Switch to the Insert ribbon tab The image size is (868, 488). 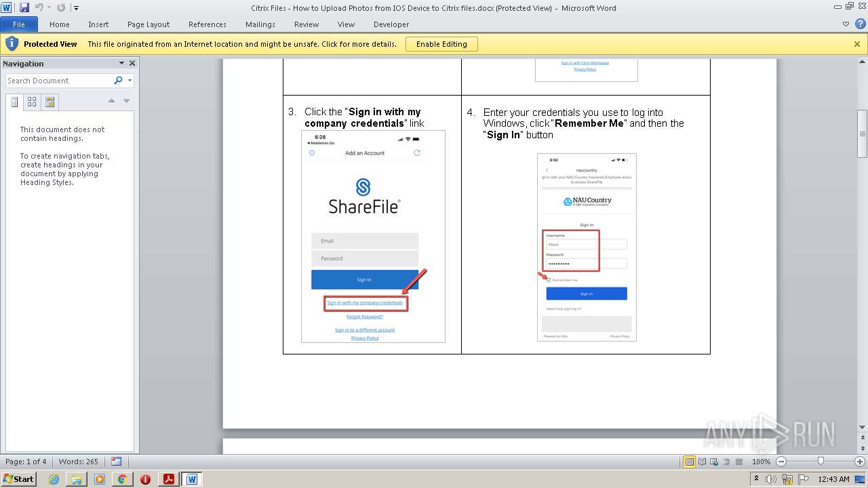pos(98,24)
